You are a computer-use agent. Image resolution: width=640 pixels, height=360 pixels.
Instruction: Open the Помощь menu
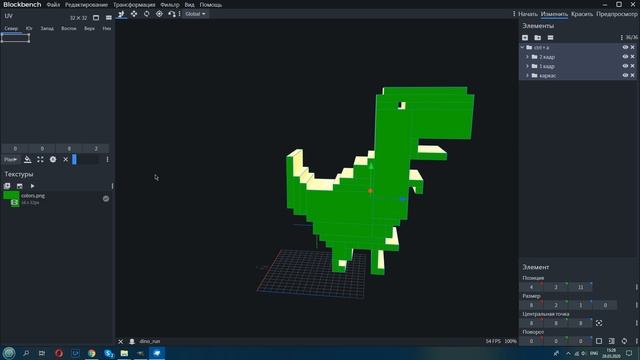click(x=211, y=5)
